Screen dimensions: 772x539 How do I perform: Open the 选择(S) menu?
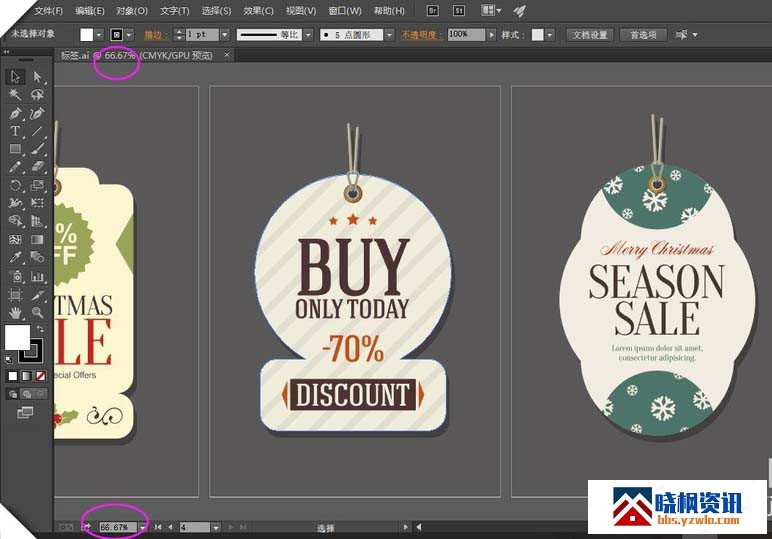(216, 11)
